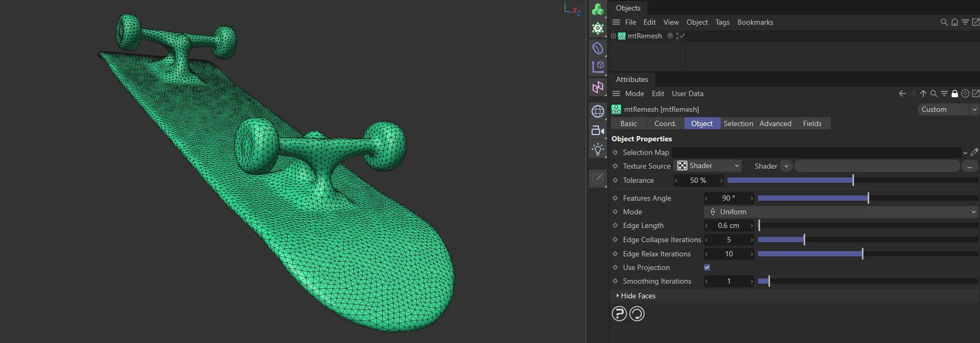Click the Objects panel search icon
980x343 pixels.
944,22
